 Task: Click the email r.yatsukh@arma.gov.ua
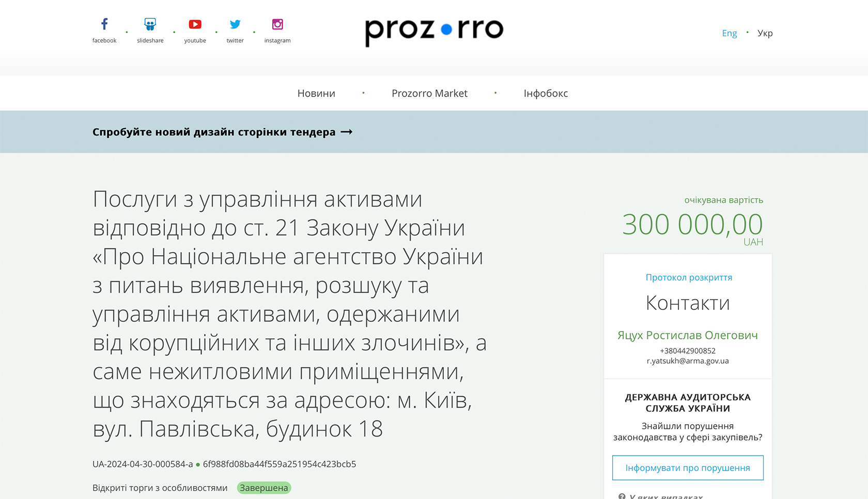[688, 361]
